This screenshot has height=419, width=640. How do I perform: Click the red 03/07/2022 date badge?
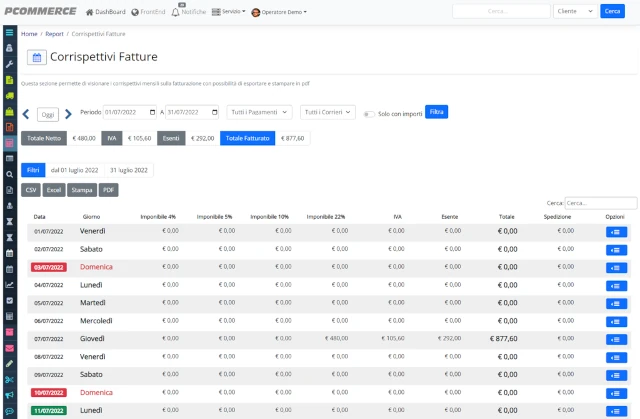point(49,268)
